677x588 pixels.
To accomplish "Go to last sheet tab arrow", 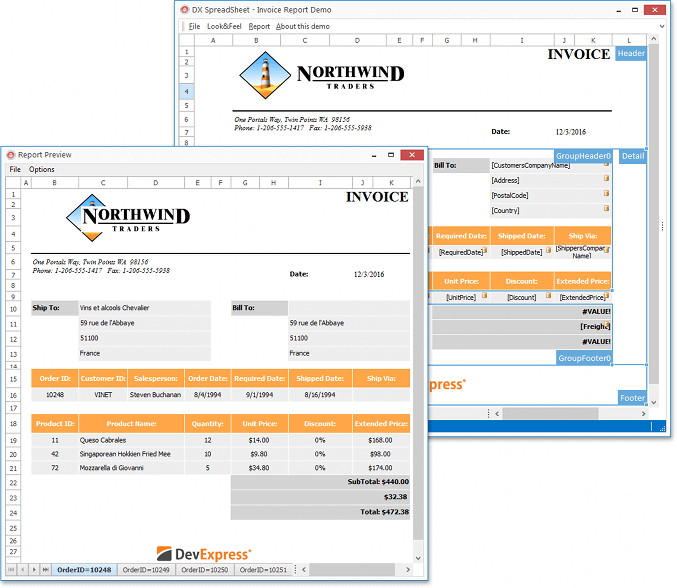I will (45, 570).
